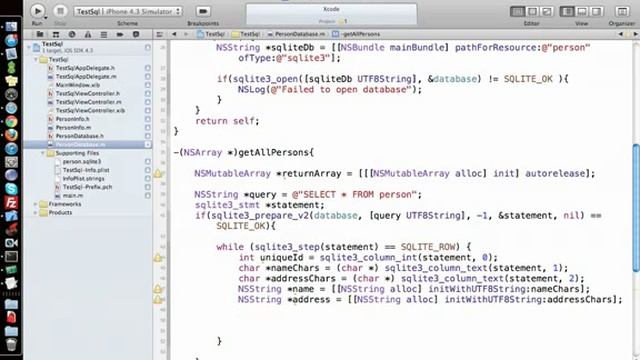This screenshot has width=640, height=360.
Task: Click the Stop button in Xcode toolbar
Action: coord(60,11)
